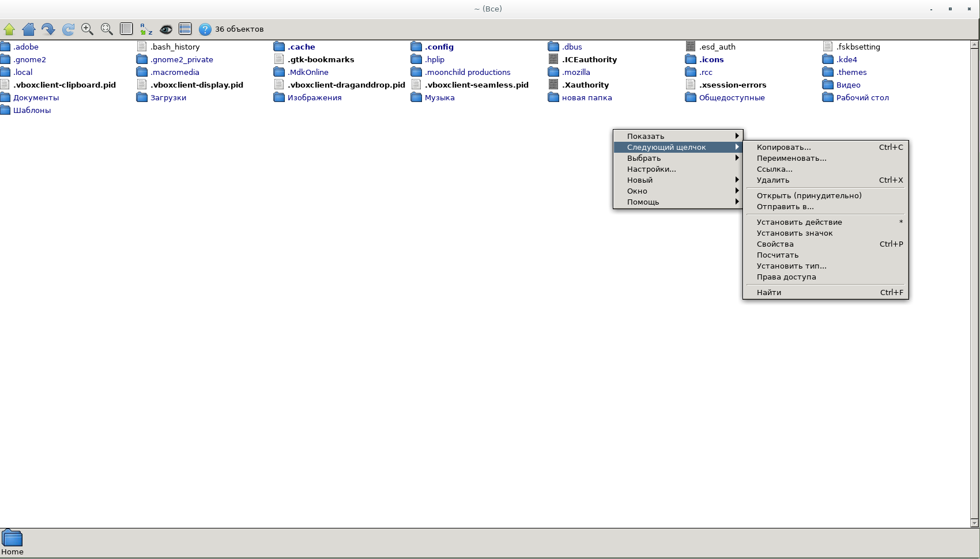Toggle hidden files with the eye icon

point(166,29)
